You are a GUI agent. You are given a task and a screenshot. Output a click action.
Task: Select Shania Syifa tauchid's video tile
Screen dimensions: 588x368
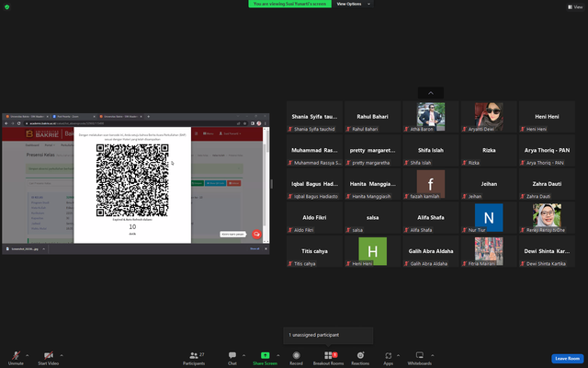(314, 117)
